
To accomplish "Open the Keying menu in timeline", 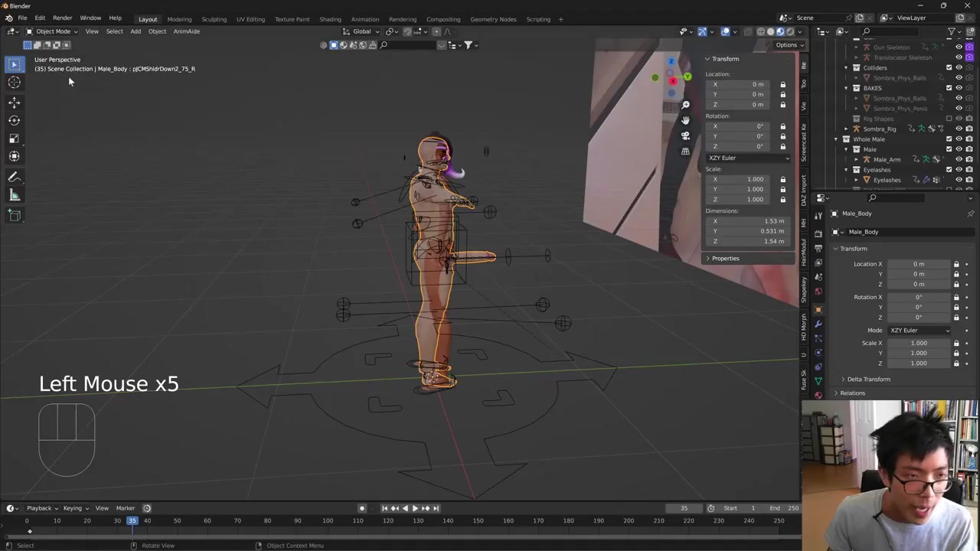I will [x=73, y=508].
